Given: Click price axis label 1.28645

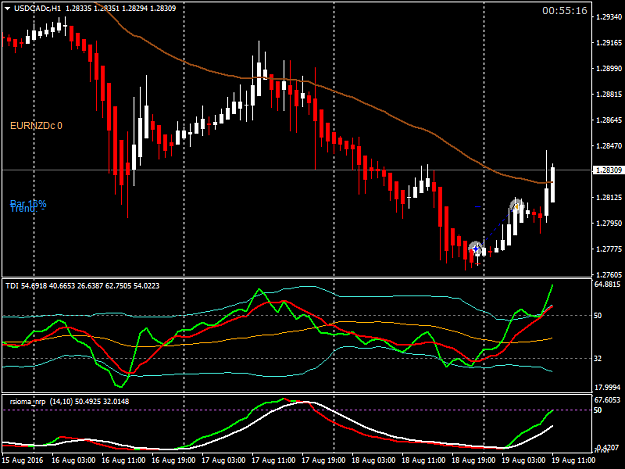Looking at the screenshot, I should coord(609,120).
